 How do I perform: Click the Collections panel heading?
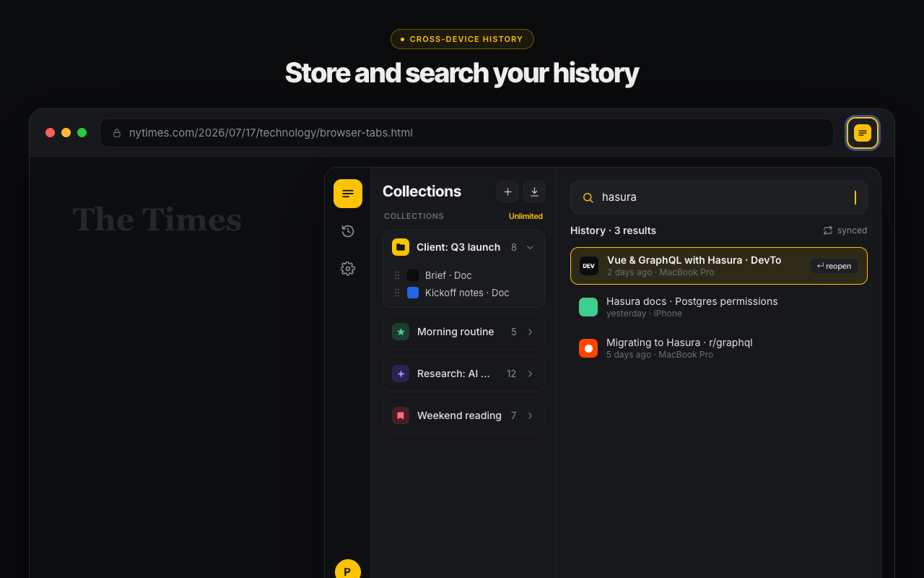click(x=422, y=191)
